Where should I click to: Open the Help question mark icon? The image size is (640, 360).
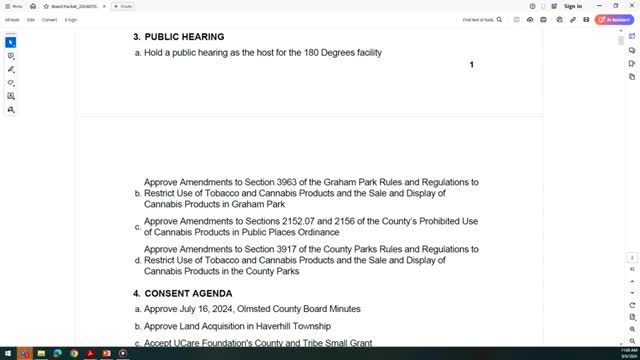[x=532, y=7]
